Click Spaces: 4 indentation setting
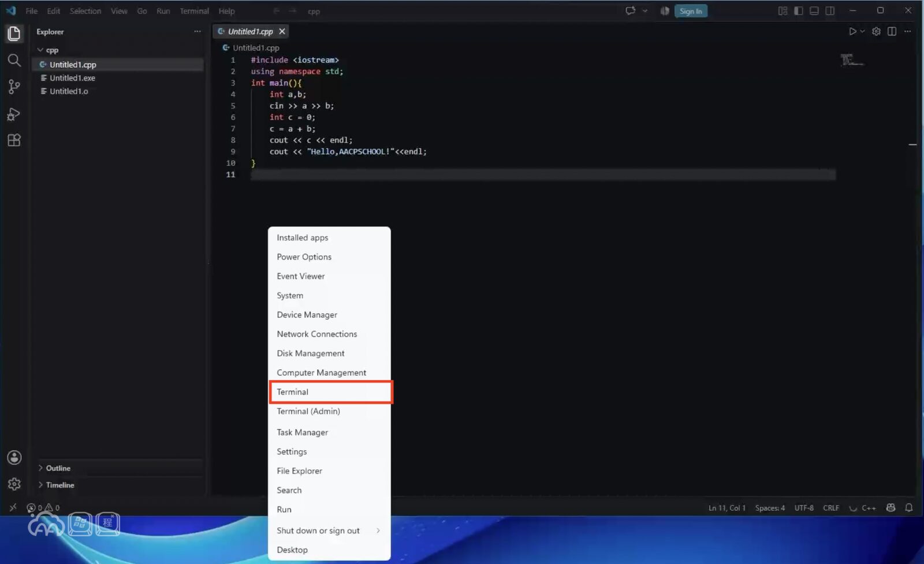Screen dimensions: 924x564 770,508
